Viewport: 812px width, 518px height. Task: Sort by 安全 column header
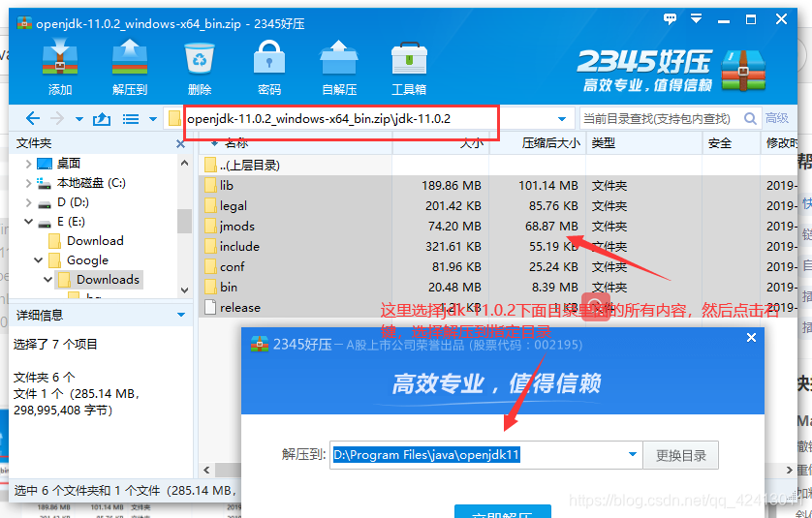[732, 143]
